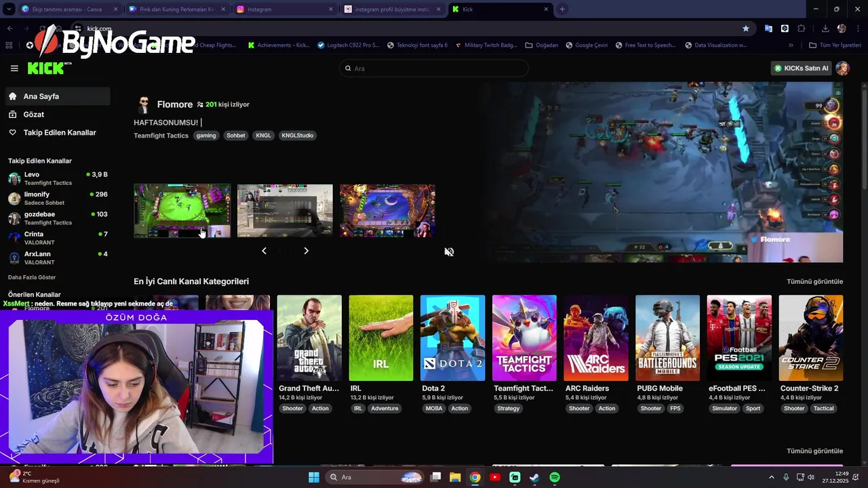
Task: Open Steam from the taskbar
Action: [534, 477]
